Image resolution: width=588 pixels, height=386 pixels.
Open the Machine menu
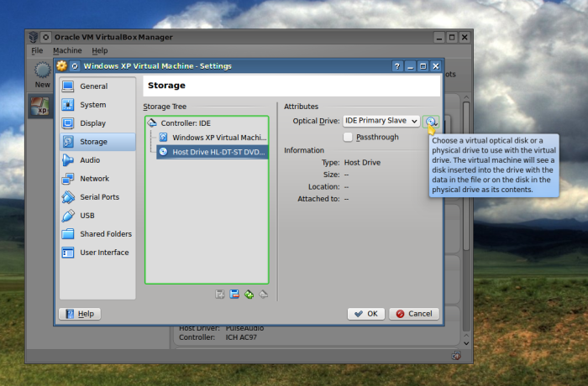point(67,50)
